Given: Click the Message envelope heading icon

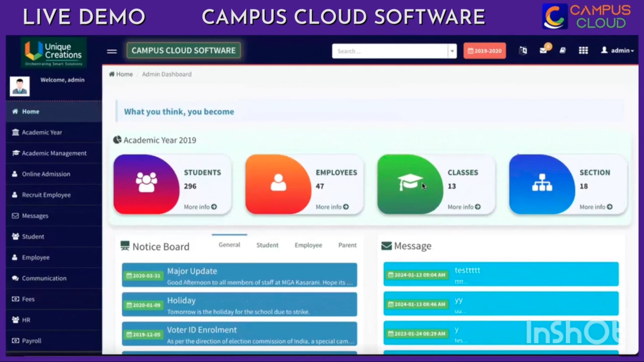Looking at the screenshot, I should pos(386,246).
